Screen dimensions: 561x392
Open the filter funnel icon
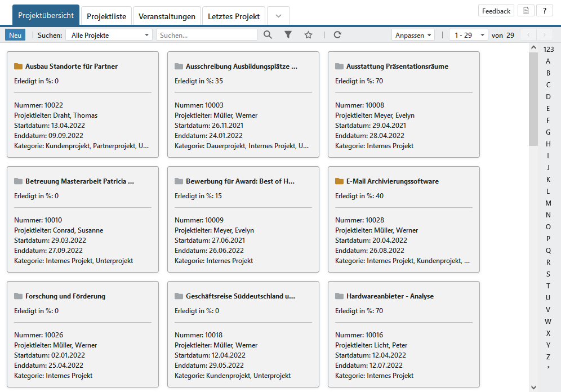(x=288, y=35)
